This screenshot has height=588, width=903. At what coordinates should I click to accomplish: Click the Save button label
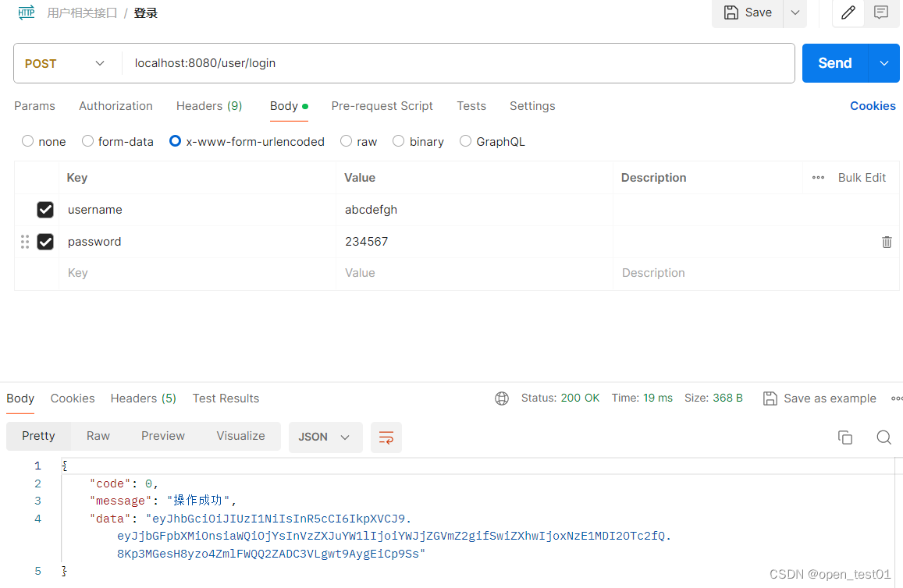coord(759,12)
